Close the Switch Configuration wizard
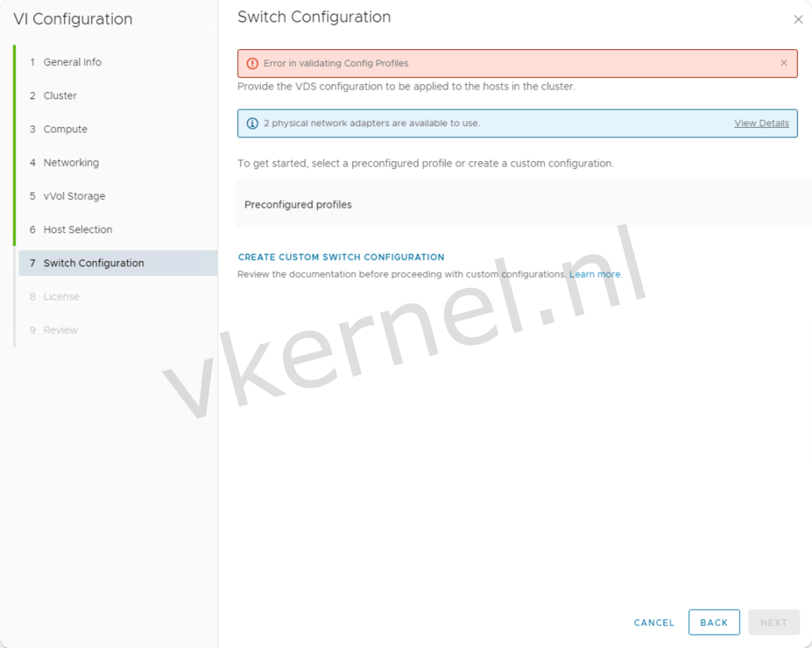 799,19
